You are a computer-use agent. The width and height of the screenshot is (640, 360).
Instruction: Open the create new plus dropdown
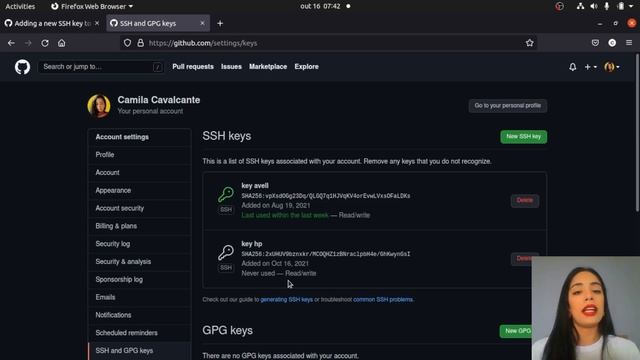coord(590,67)
